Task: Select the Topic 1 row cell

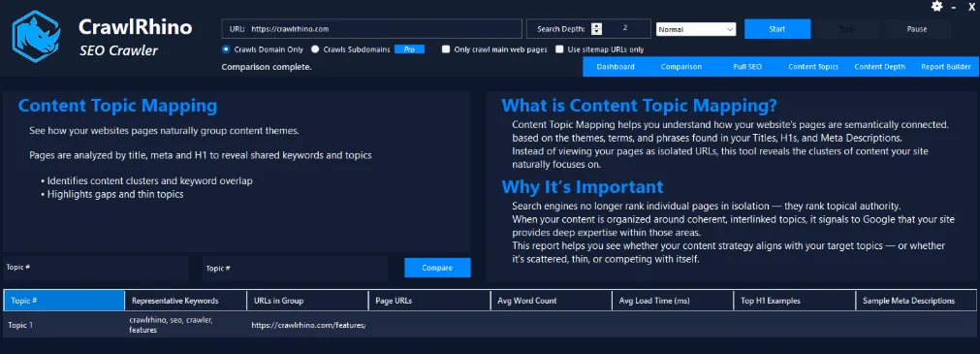Action: [64, 325]
